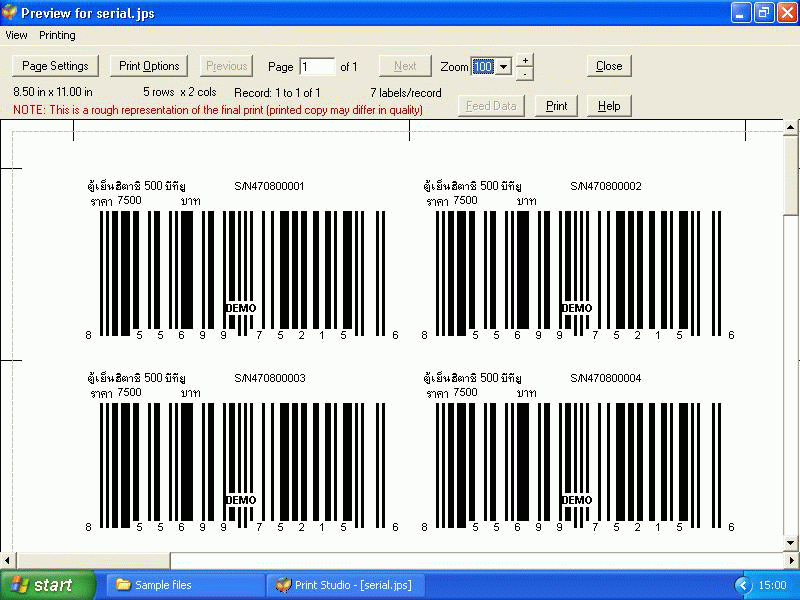Click the label text S/N470800004
This screenshot has height=600, width=800.
coord(606,378)
